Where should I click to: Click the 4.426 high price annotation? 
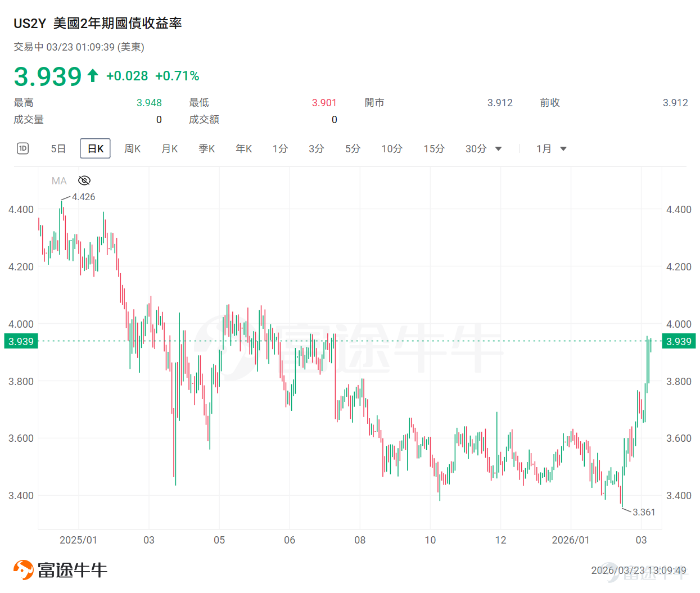[x=84, y=197]
